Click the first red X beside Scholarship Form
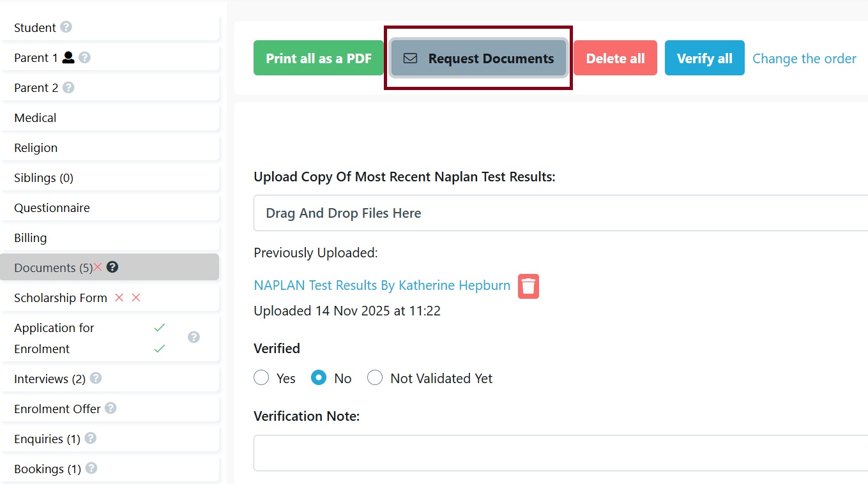Screen dimensions: 868x484 [119, 298]
